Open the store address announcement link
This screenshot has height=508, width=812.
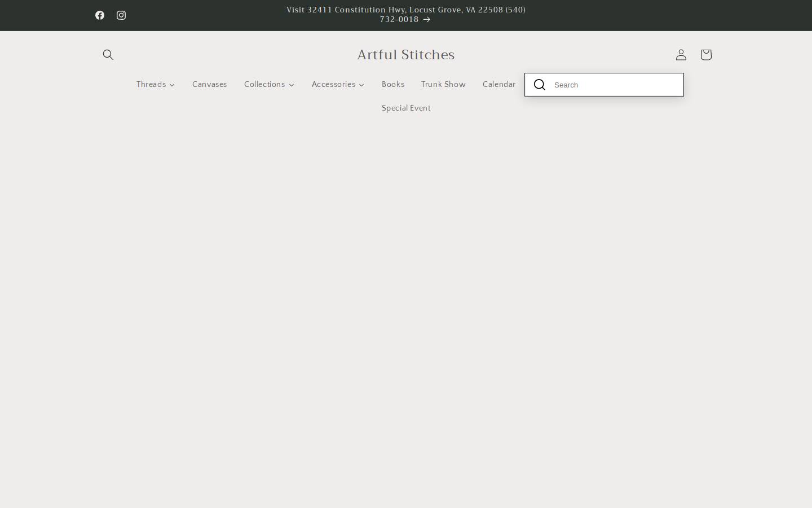(406, 15)
